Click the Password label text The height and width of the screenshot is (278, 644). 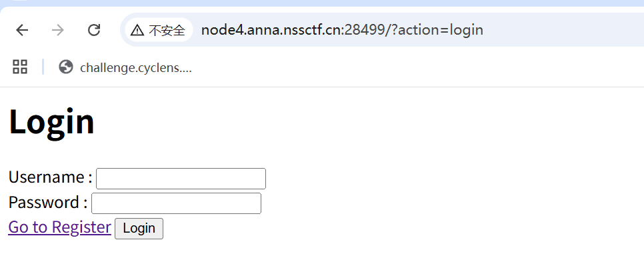[x=45, y=202]
